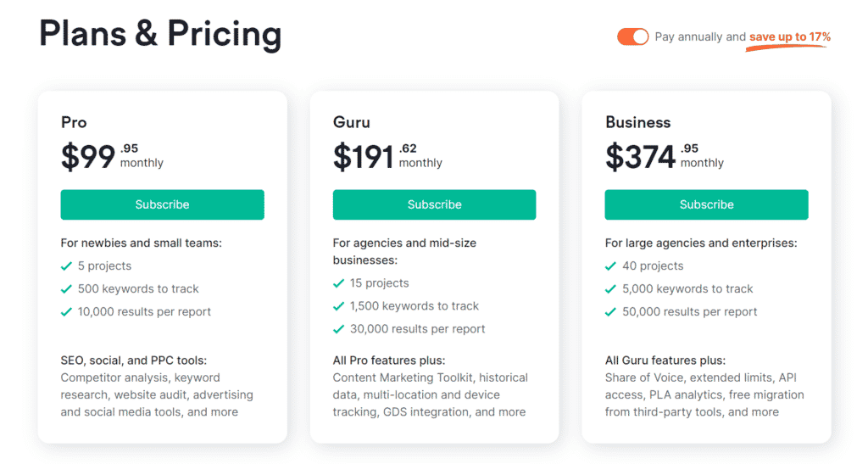868x464 pixels.
Task: Select the Pro plan title
Action: 74,122
